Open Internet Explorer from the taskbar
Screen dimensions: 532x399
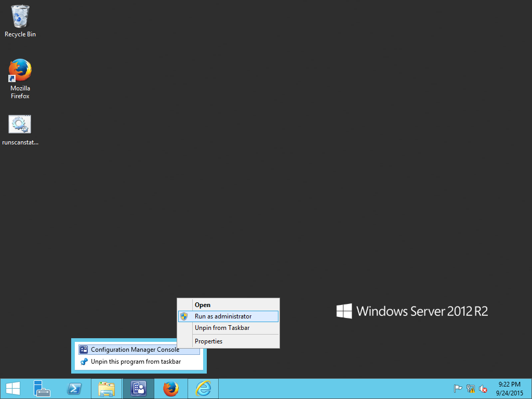203,389
